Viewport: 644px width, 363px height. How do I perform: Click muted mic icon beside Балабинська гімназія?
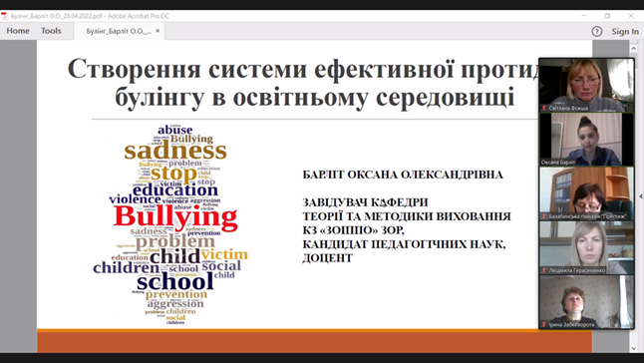click(544, 216)
